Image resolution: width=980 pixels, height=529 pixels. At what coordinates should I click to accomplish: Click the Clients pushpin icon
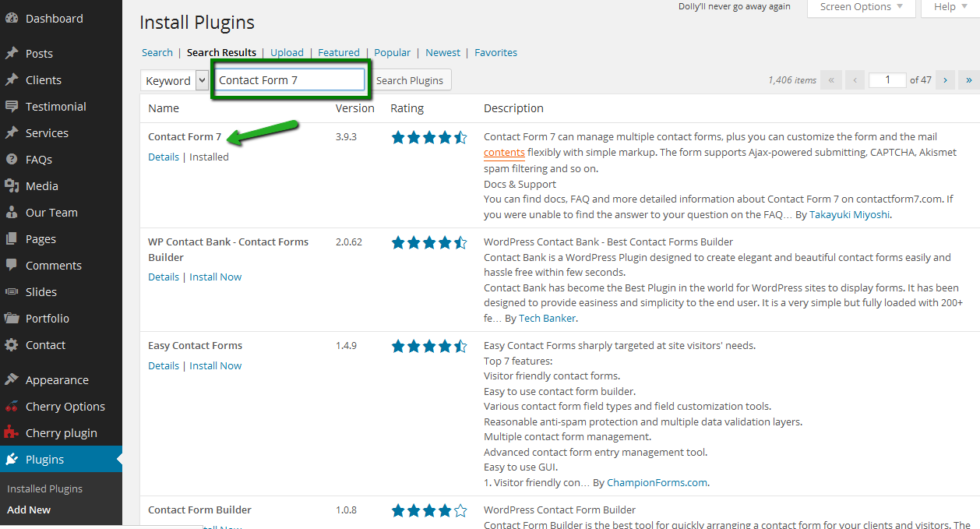12,80
